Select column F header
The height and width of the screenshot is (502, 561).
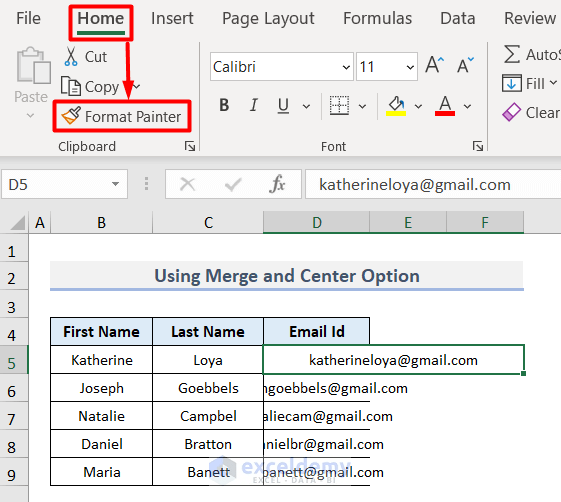coord(485,222)
